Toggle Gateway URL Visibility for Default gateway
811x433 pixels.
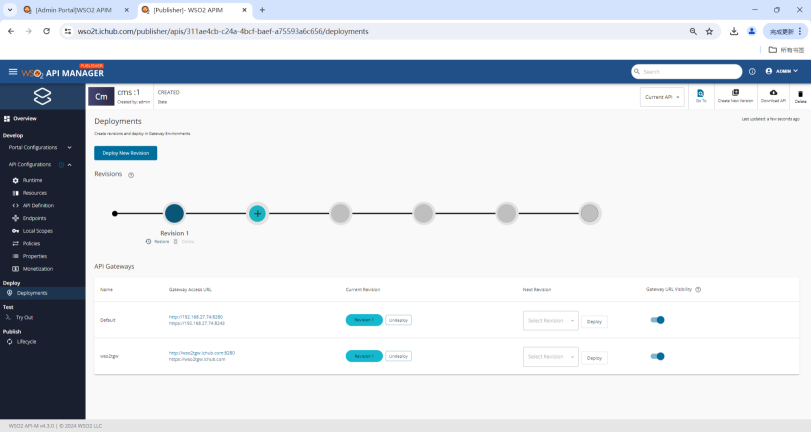(x=658, y=320)
